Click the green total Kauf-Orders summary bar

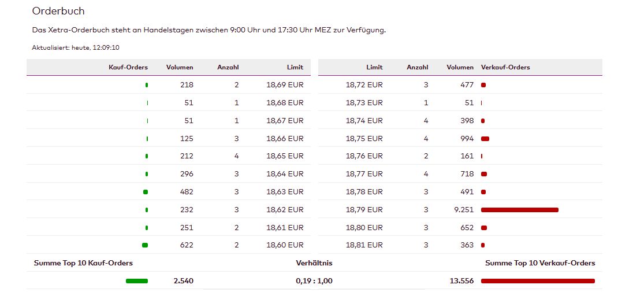[x=137, y=281]
